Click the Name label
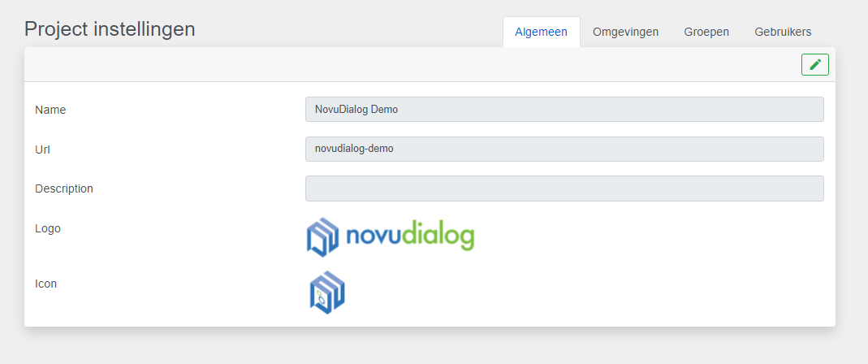The image size is (868, 364). click(x=50, y=110)
